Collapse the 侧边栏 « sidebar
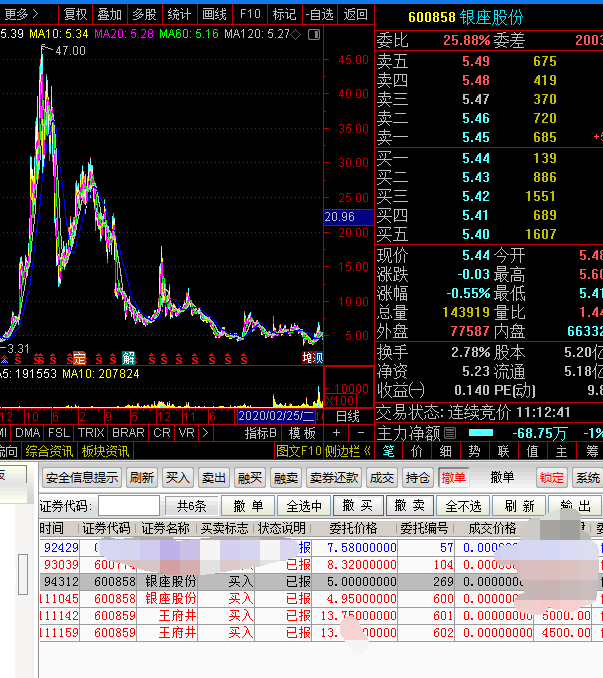Screen dimensions: 603x678 [x=348, y=451]
